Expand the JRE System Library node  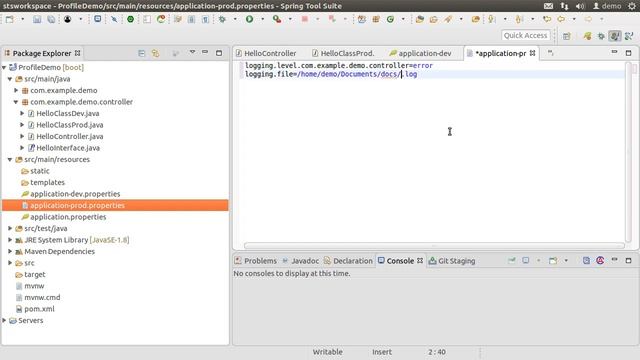(x=10, y=240)
